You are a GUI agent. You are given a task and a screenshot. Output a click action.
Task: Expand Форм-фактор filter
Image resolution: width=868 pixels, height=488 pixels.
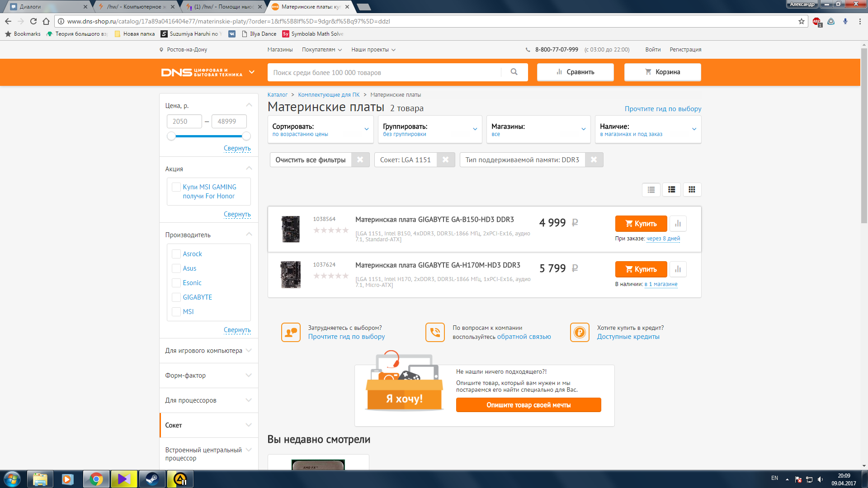208,375
